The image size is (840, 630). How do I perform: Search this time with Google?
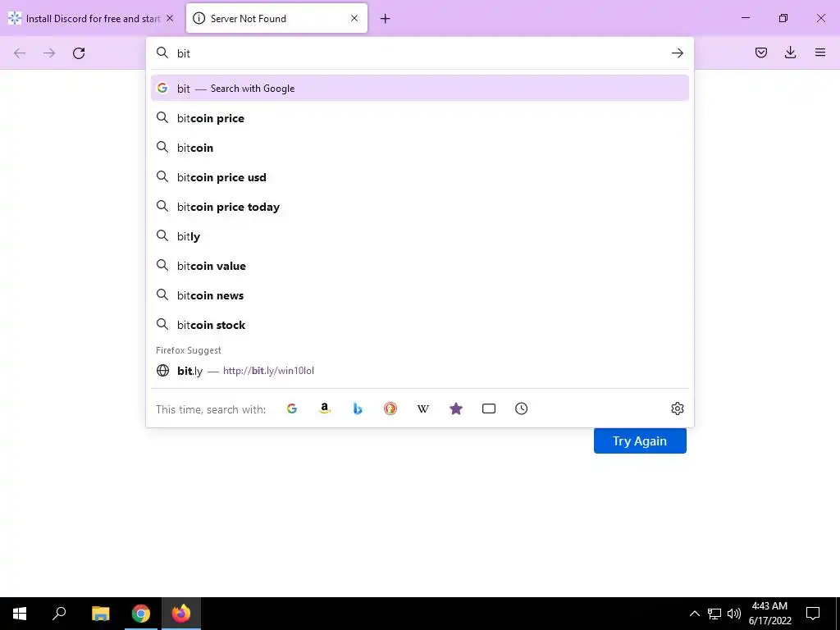(292, 409)
